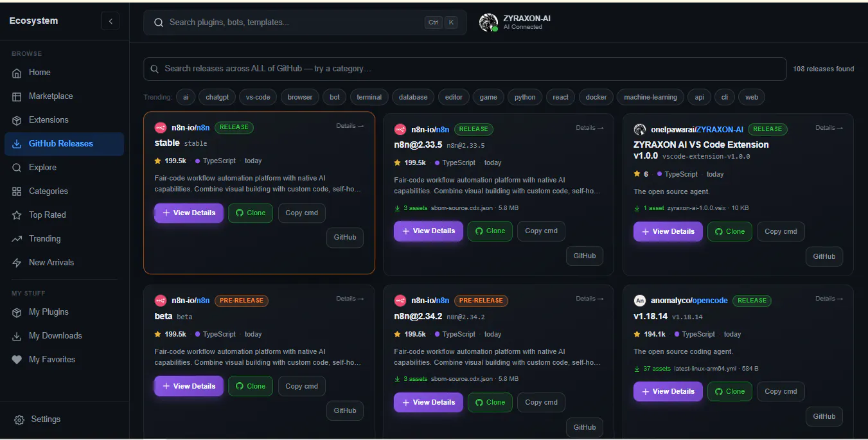Select the 'react' trending tag

pyautogui.click(x=561, y=97)
